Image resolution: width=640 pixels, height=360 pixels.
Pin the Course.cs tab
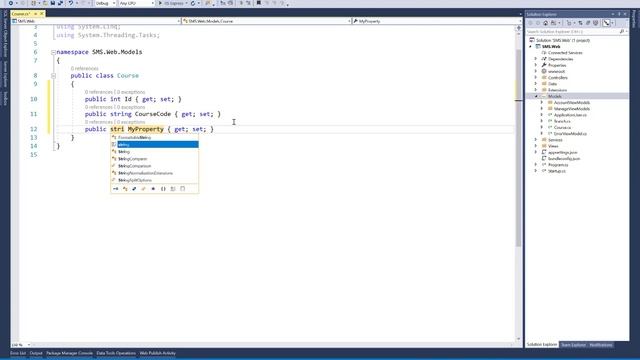coord(36,14)
